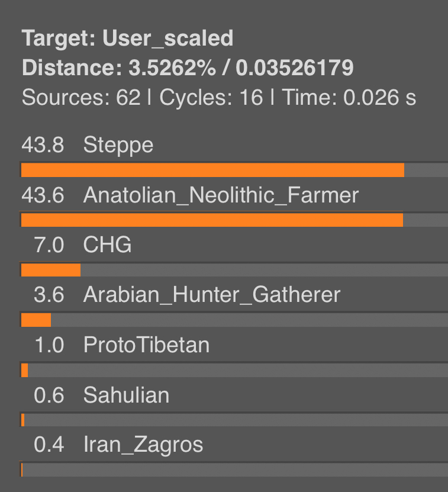Viewport: 448px width, 492px height.
Task: Select the Steppe source label
Action: click(118, 145)
